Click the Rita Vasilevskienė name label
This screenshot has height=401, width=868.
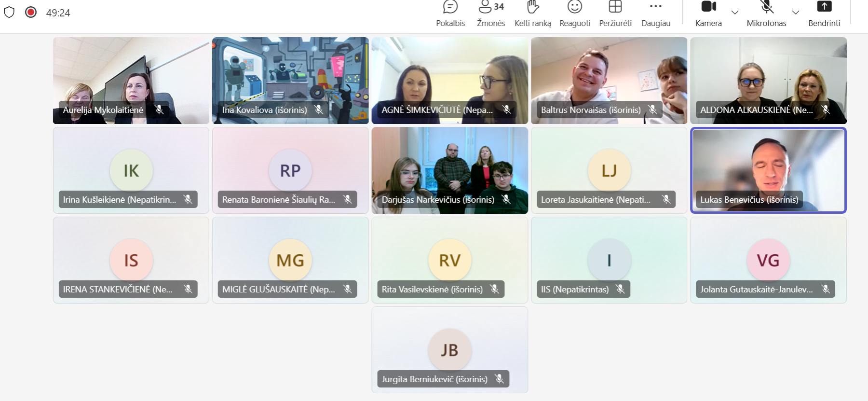tap(432, 290)
